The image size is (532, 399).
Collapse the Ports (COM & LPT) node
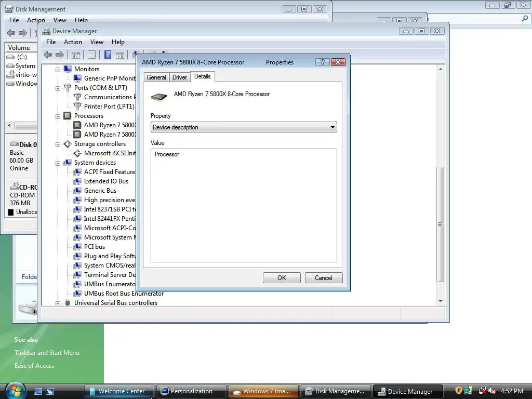[x=58, y=88]
